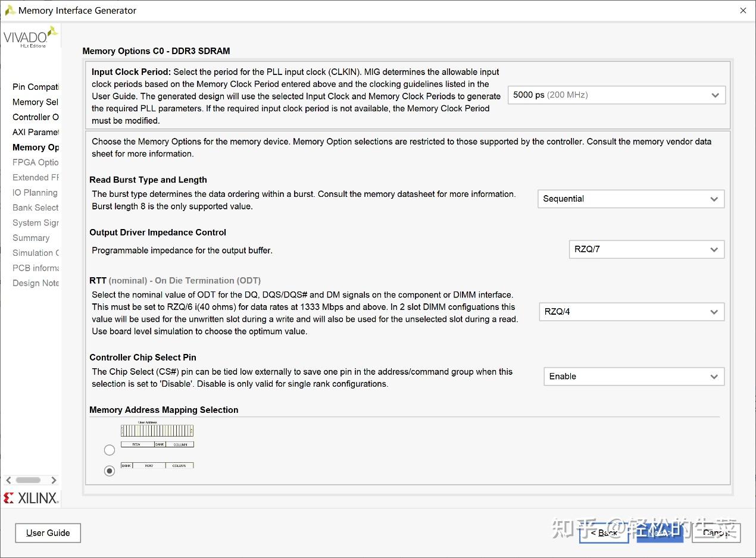Go to the PCB Information step

[x=36, y=268]
